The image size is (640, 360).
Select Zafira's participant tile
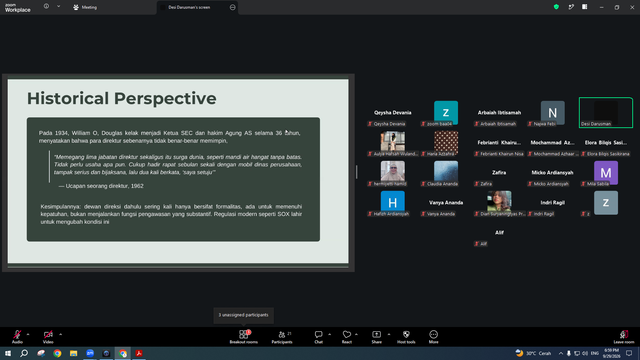click(x=499, y=173)
